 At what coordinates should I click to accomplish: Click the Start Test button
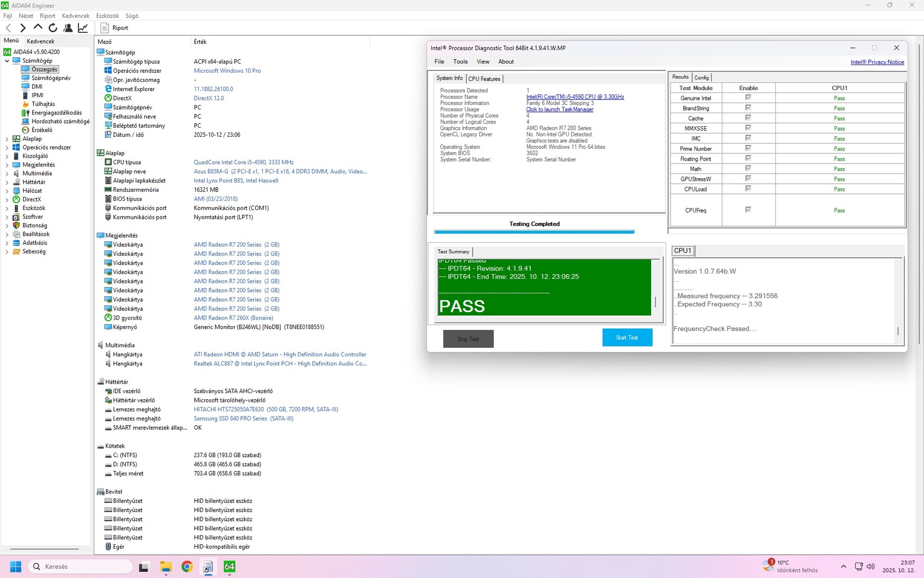[627, 337]
